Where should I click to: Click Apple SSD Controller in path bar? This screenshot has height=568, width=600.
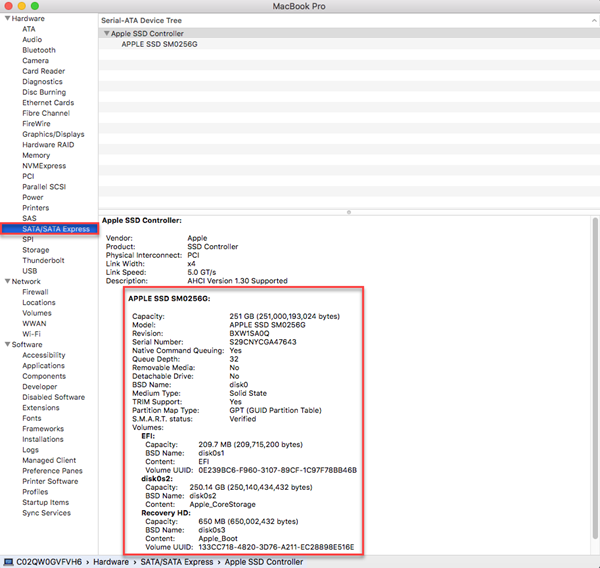point(264,562)
